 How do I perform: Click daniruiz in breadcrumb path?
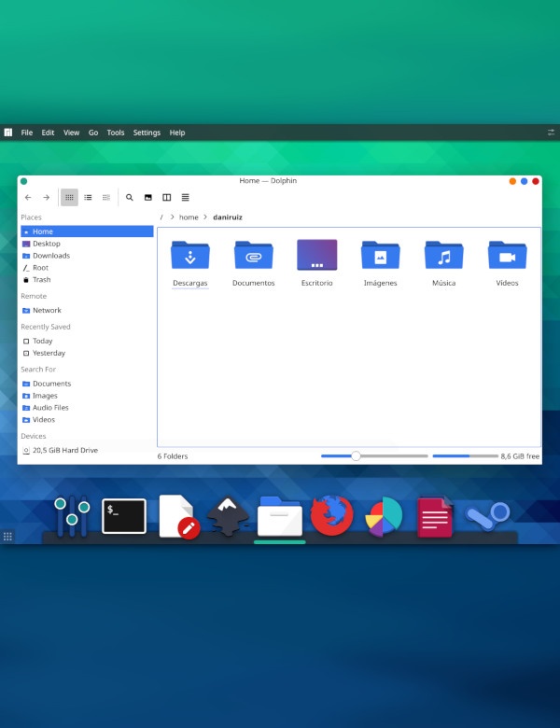click(228, 217)
